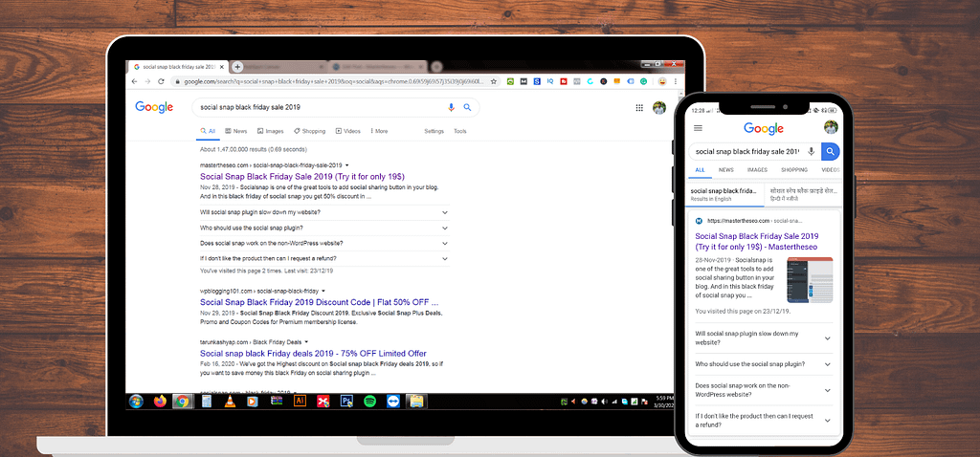
Task: Switch to the IMAGES tab on the phone
Action: tap(757, 170)
